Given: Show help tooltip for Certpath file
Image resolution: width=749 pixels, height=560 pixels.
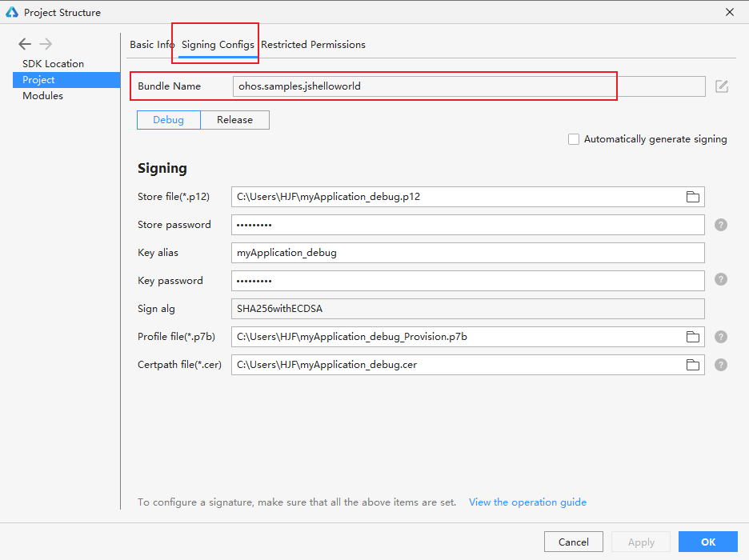Looking at the screenshot, I should pos(721,365).
